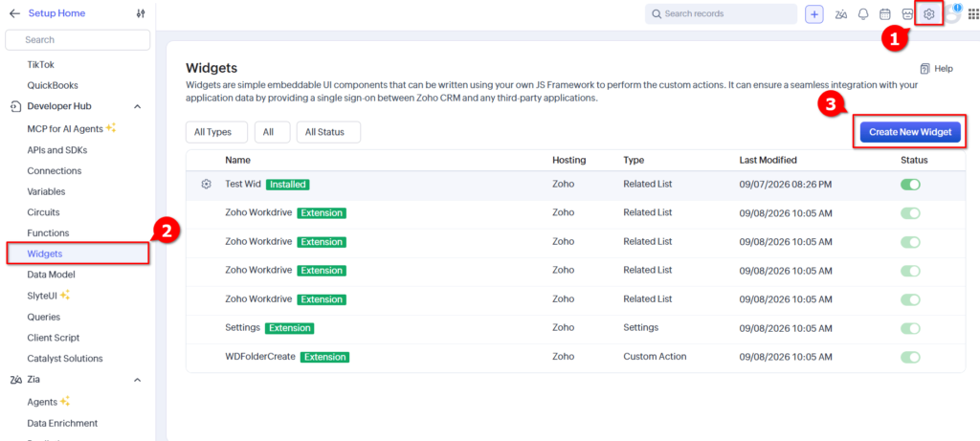Go to APIs and SDKs
980x441 pixels.
[57, 150]
